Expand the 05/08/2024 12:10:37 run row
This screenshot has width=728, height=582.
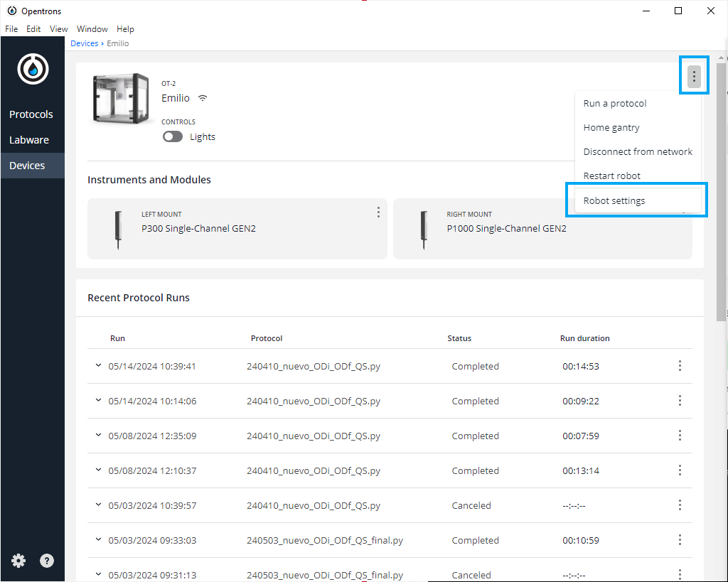coord(98,470)
